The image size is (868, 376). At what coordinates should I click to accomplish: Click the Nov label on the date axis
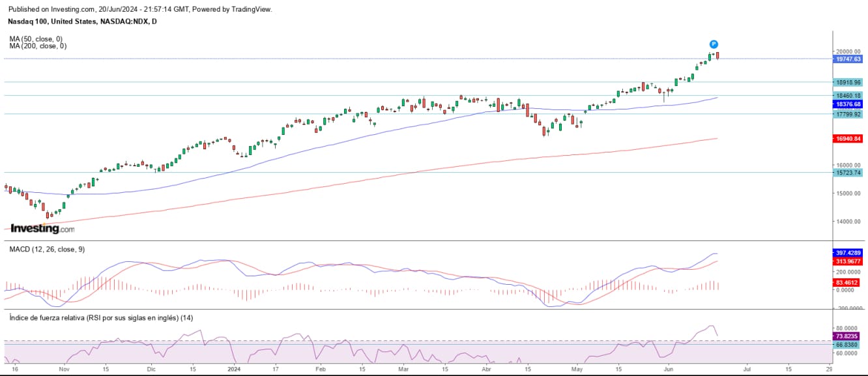pyautogui.click(x=64, y=368)
